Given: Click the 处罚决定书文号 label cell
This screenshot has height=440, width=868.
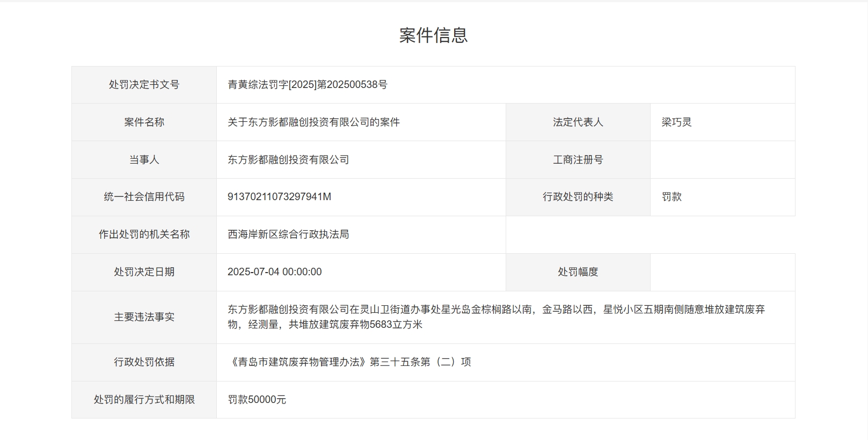Looking at the screenshot, I should coord(144,85).
